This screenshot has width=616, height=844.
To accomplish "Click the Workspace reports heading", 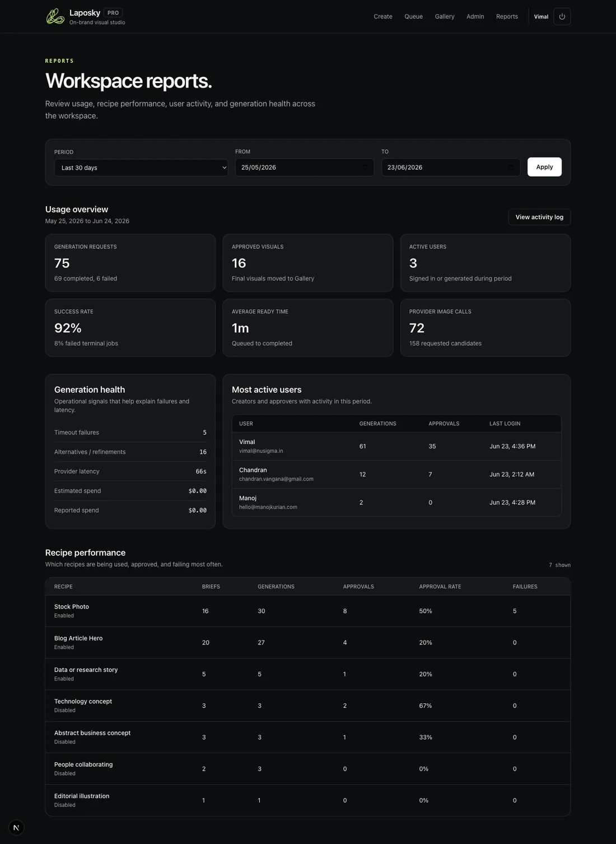I will 128,81.
